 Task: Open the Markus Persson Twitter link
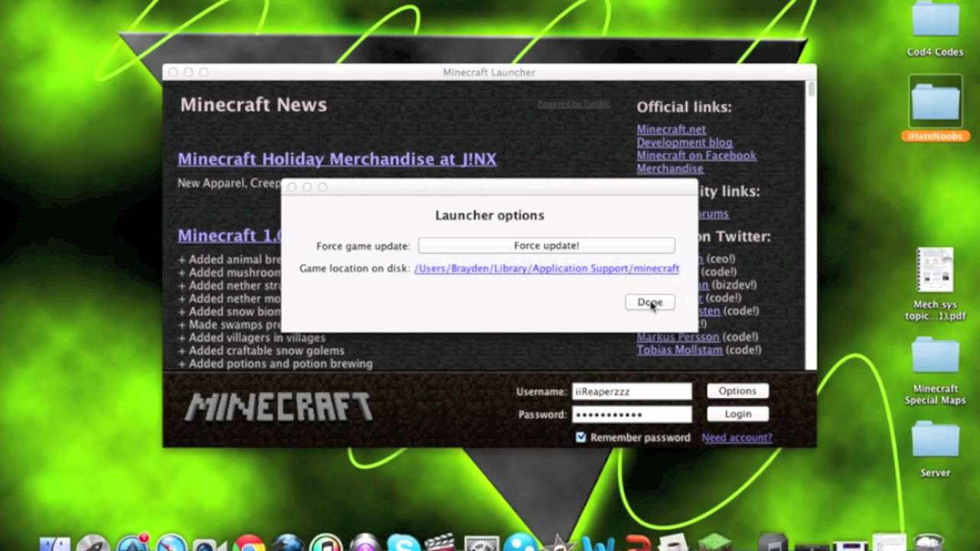click(678, 337)
